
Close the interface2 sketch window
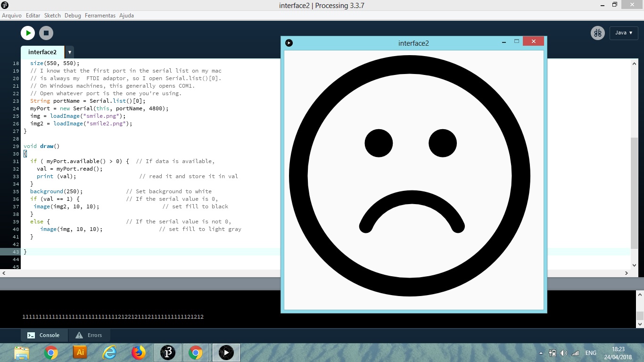(533, 41)
